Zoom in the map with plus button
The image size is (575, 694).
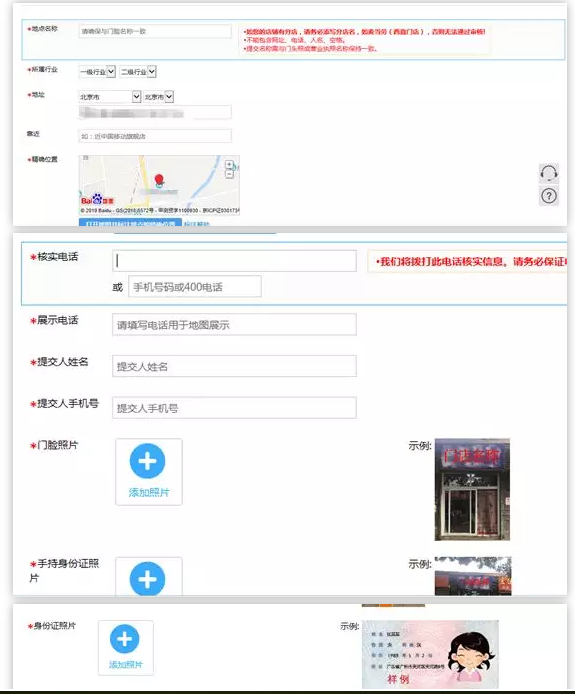pos(229,165)
